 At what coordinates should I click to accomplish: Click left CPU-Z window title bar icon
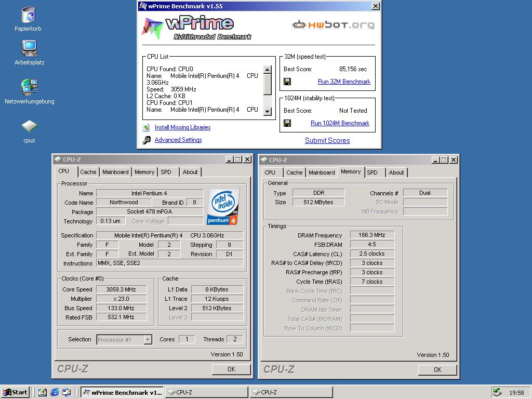tap(58, 159)
